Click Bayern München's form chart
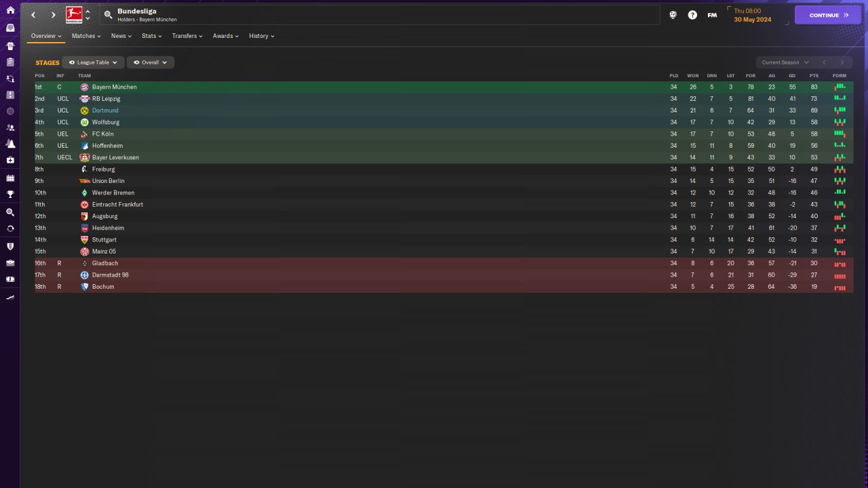This screenshot has height=488, width=868. point(840,87)
